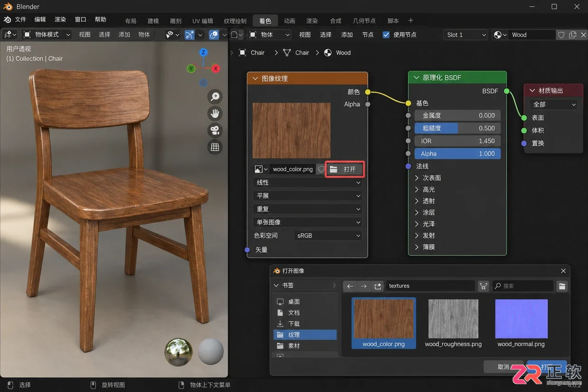Viewport: 588px width, 392px height.
Task: Open Slot 1 dropdown
Action: click(x=466, y=35)
